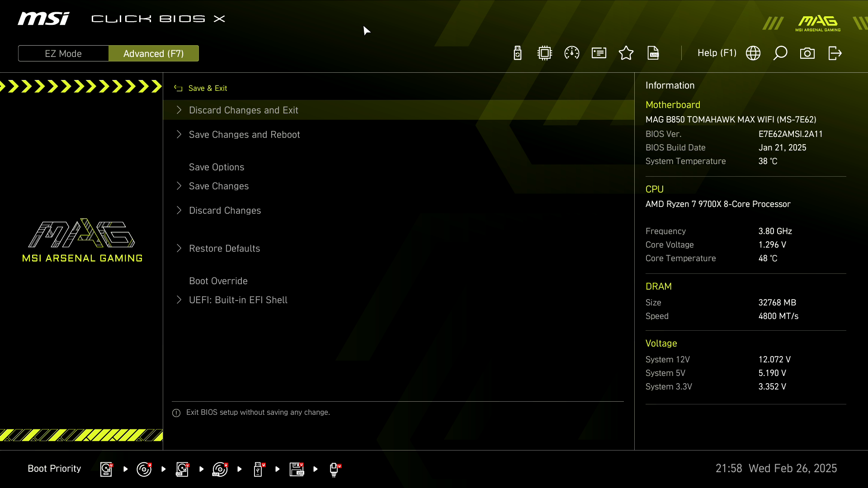Select network boot priority device
Screen dimensions: 868x488
click(334, 469)
